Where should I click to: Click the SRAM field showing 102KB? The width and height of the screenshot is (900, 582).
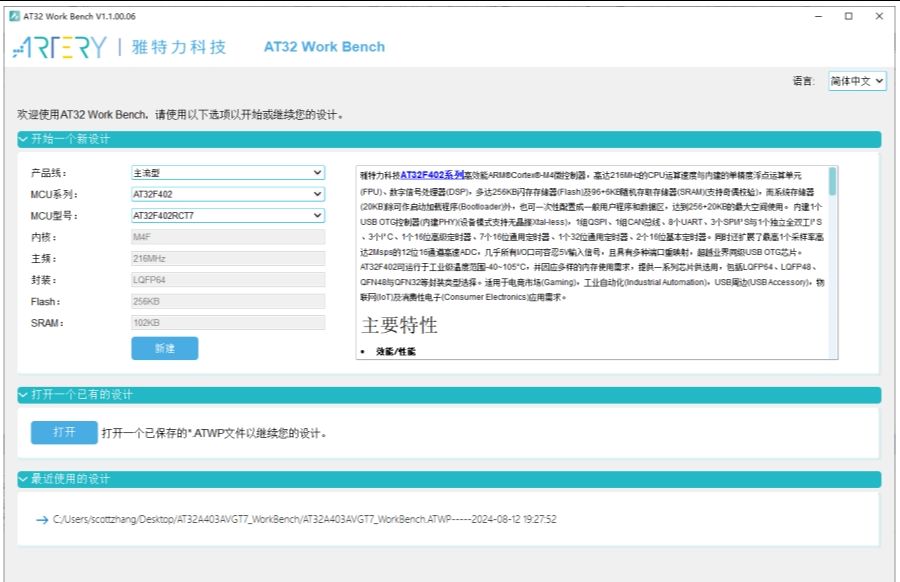point(228,323)
